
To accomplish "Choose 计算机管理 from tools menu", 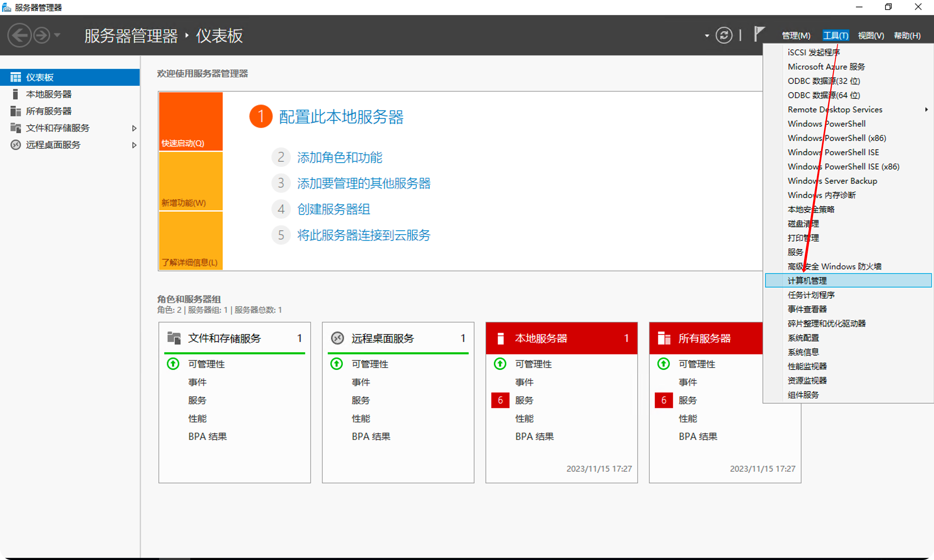I will tap(848, 280).
